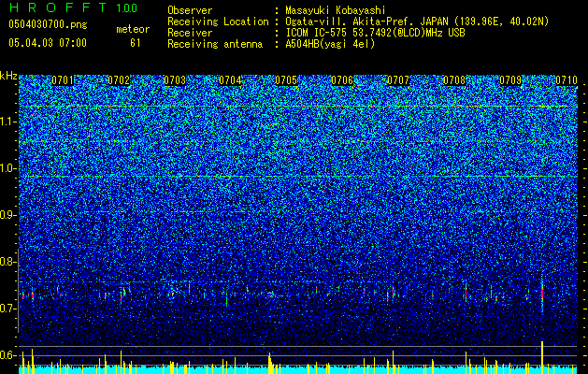This screenshot has width=588, height=374.
Task: Click the Receiving Location field label
Action: [218, 22]
